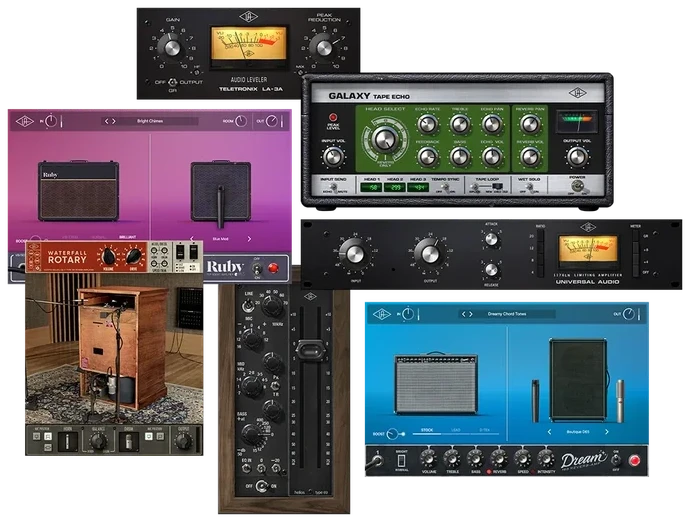Click the Volume knob on Waterfall Rotary

(108, 256)
